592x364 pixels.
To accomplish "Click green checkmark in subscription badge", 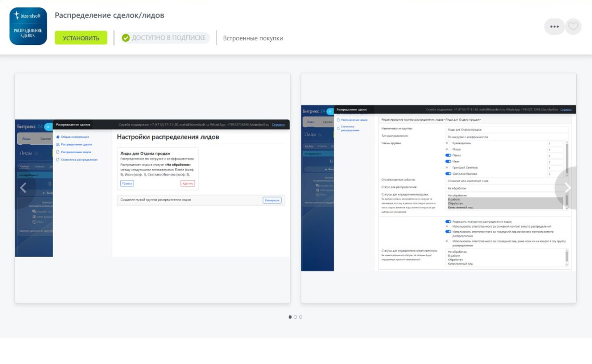I will point(125,38).
